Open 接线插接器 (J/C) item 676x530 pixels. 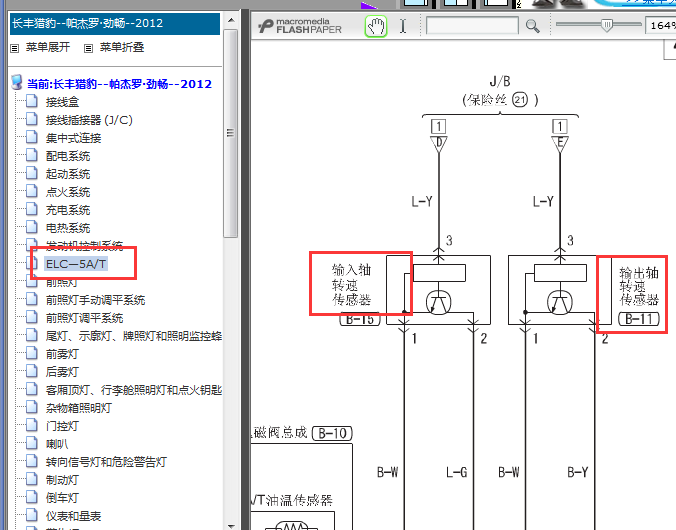point(89,120)
